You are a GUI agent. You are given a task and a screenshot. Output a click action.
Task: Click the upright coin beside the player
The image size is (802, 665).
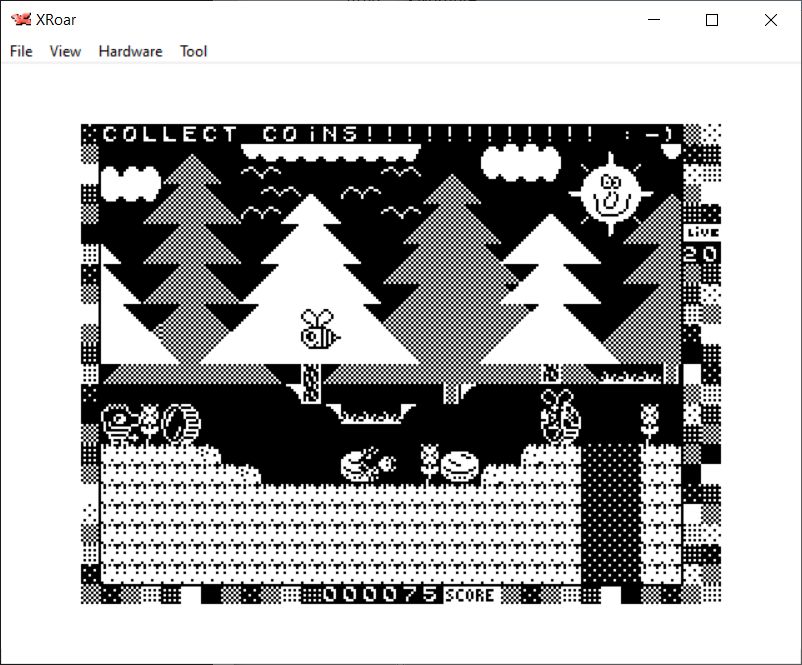click(181, 425)
